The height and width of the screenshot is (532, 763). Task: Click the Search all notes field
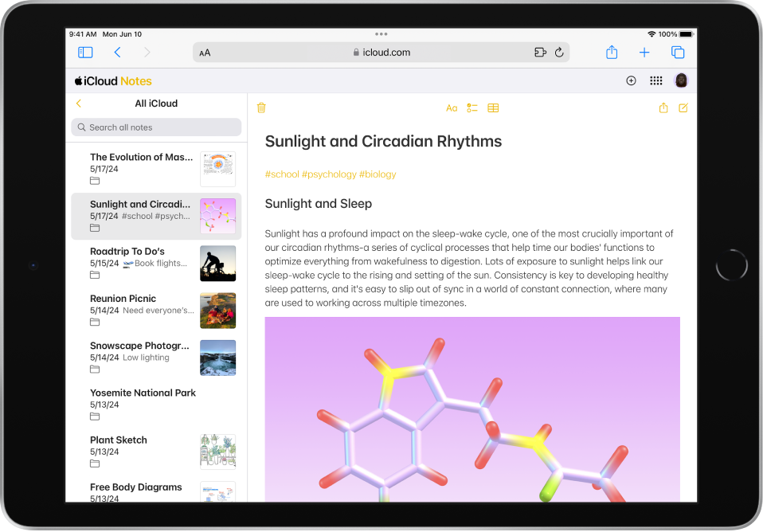(156, 127)
